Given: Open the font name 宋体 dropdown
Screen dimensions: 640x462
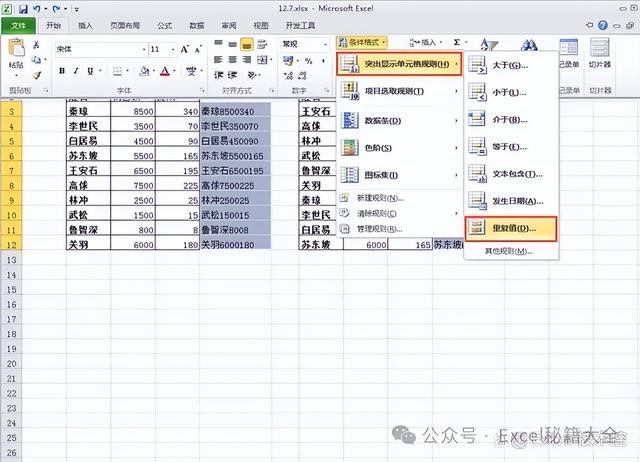Looking at the screenshot, I should coord(144,49).
